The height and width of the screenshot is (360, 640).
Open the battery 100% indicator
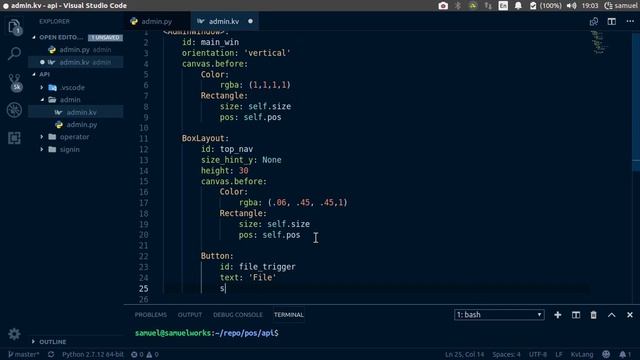pyautogui.click(x=546, y=6)
